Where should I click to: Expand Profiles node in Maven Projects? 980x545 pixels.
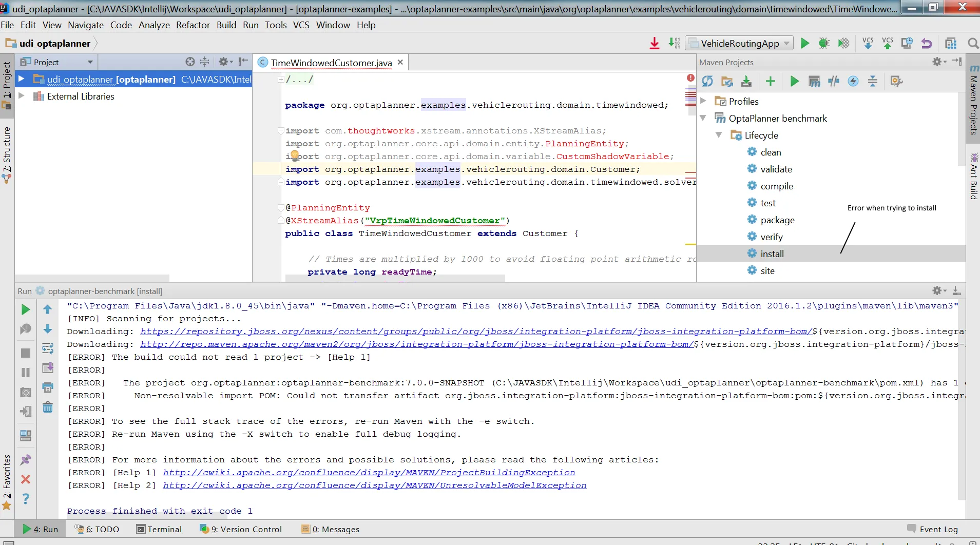coord(704,101)
